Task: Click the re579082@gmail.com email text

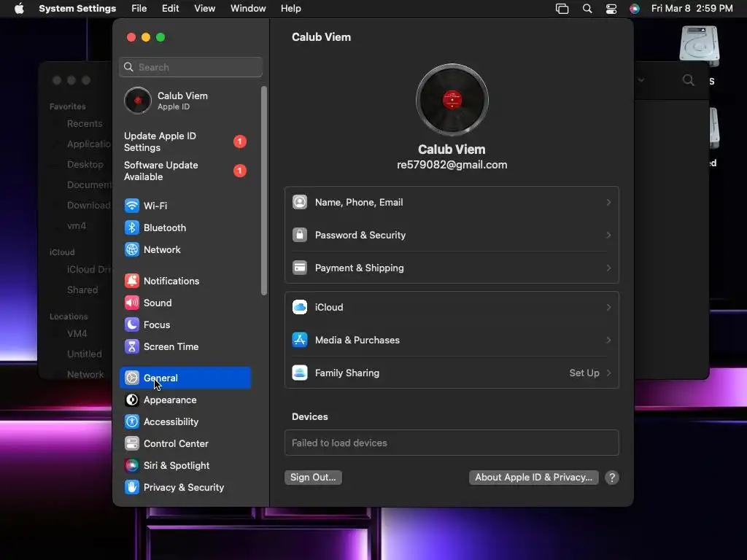Action: click(x=452, y=165)
